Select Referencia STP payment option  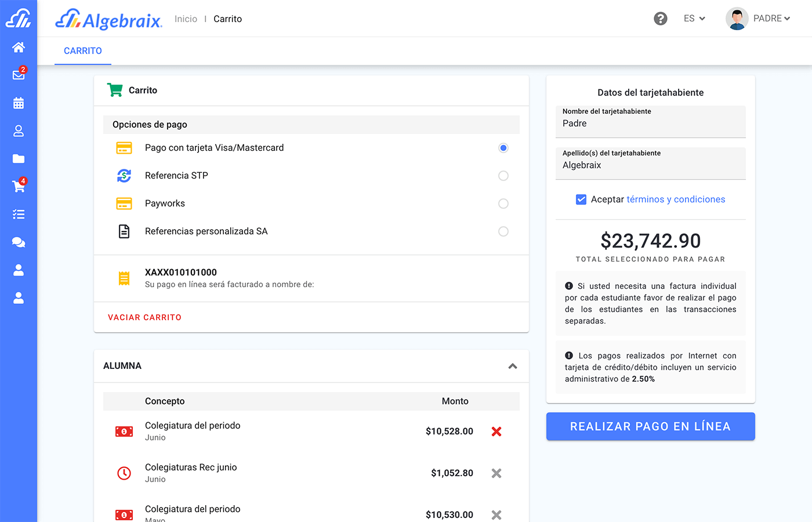coord(503,176)
